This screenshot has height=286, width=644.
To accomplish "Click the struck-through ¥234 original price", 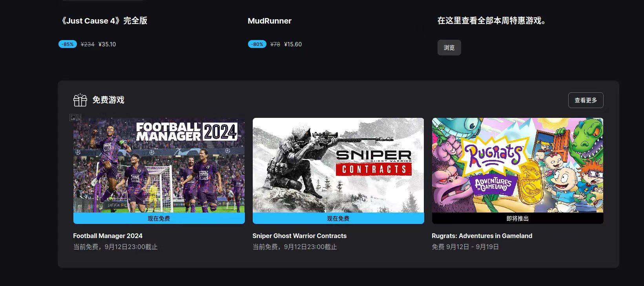I will coord(88,44).
